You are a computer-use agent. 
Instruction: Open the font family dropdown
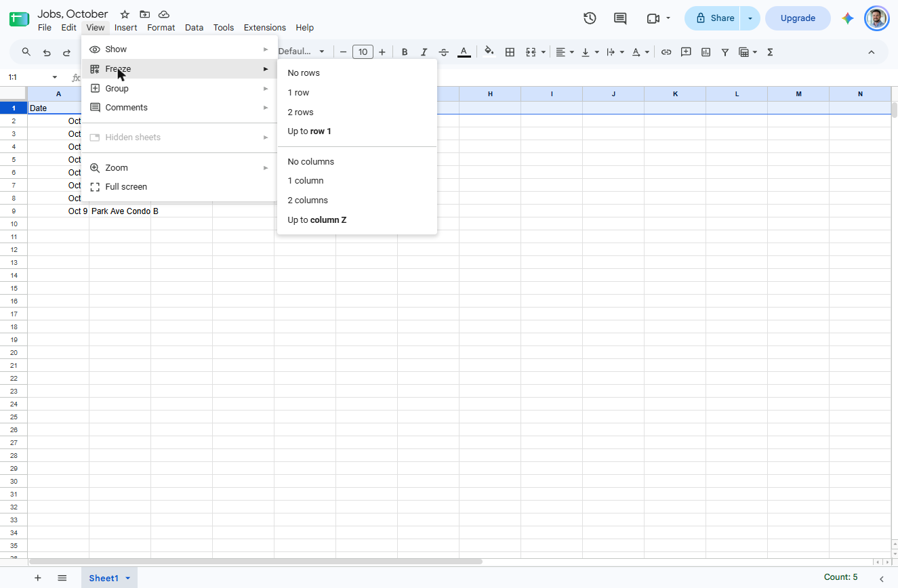[302, 51]
